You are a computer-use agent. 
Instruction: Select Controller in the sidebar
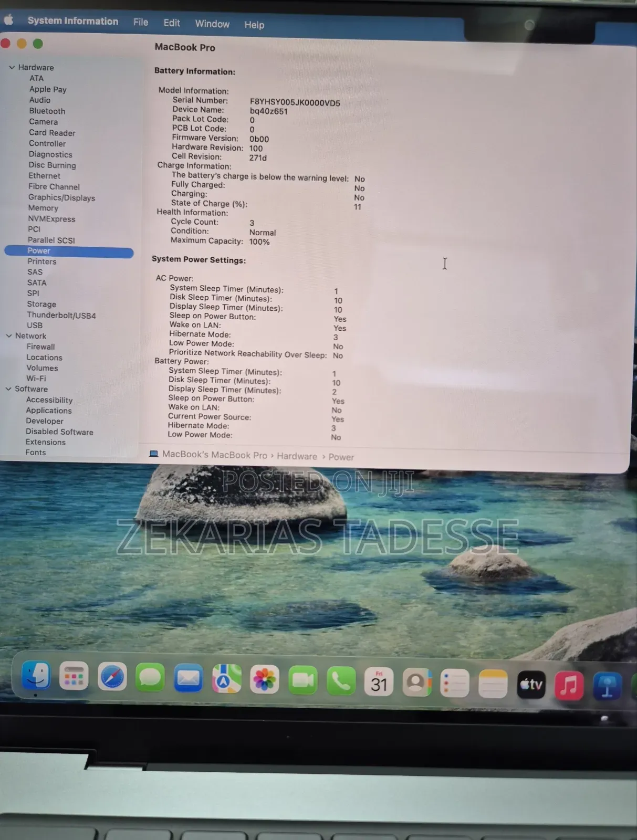47,143
